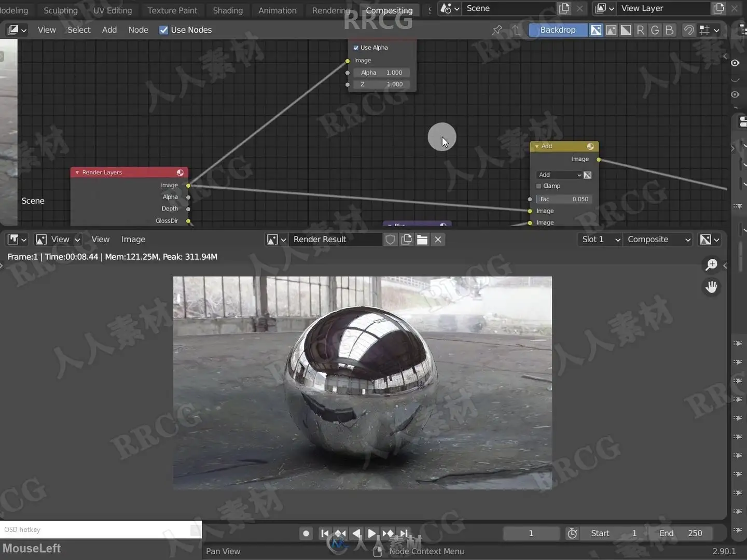Open image editor display channels dropdown

(x=710, y=240)
